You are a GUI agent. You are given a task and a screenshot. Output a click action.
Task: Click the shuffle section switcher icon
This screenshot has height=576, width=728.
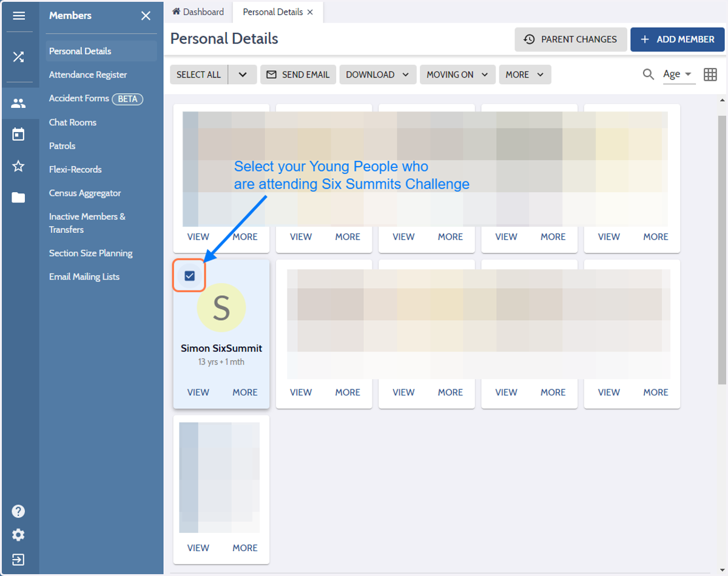(19, 57)
